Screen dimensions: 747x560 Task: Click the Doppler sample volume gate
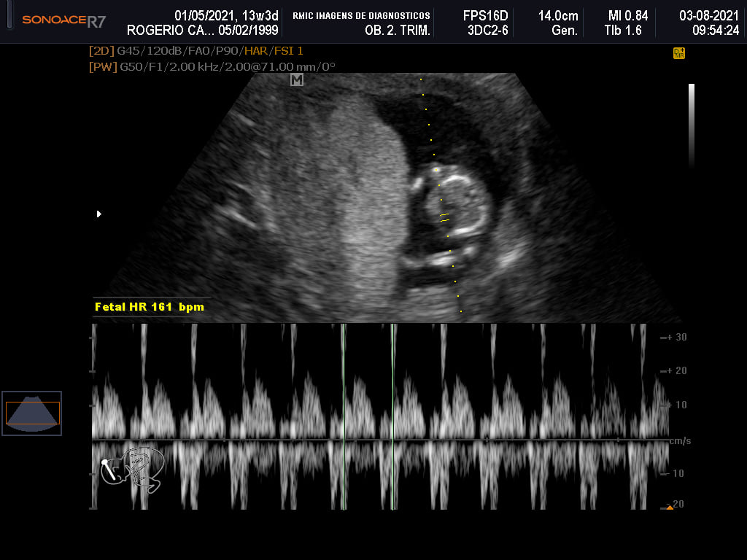pyautogui.click(x=444, y=217)
